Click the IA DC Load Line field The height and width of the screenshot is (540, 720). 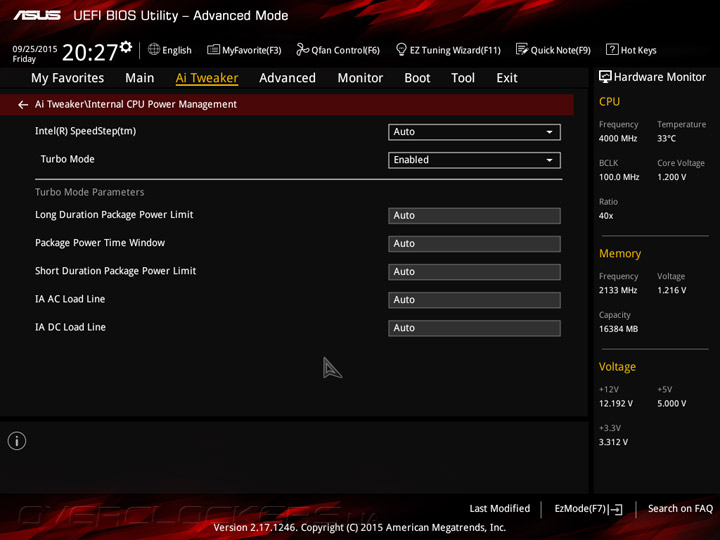pyautogui.click(x=474, y=328)
